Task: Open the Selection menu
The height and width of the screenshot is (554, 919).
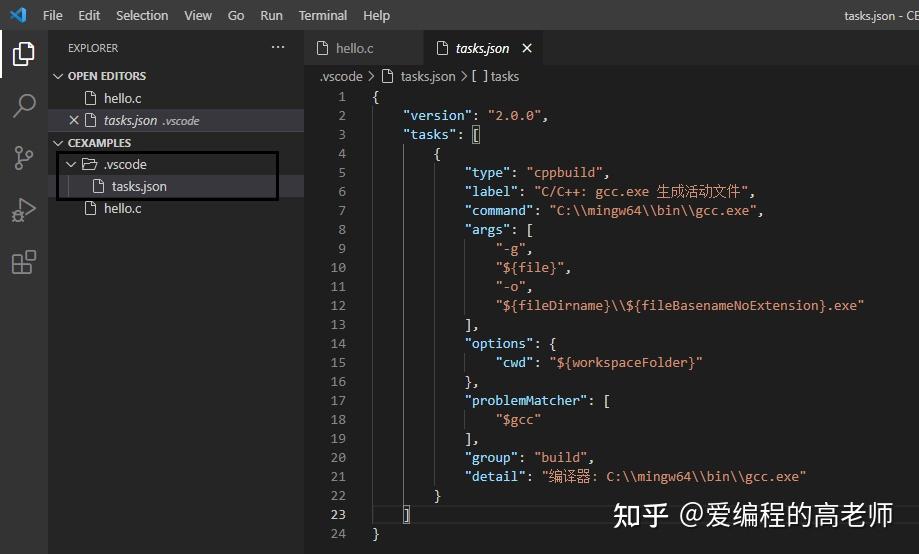Action: (x=142, y=15)
